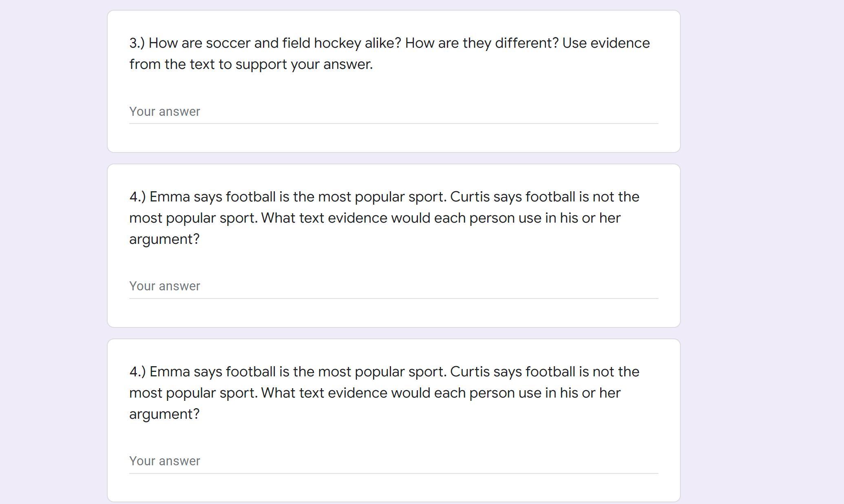Focus the answer field under the duplicate question 4

(393, 461)
